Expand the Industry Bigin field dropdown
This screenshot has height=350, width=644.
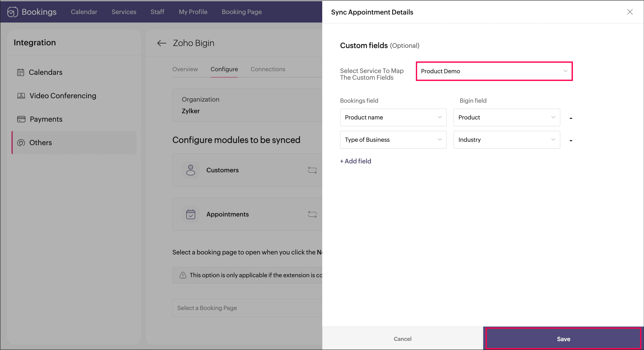tap(506, 140)
